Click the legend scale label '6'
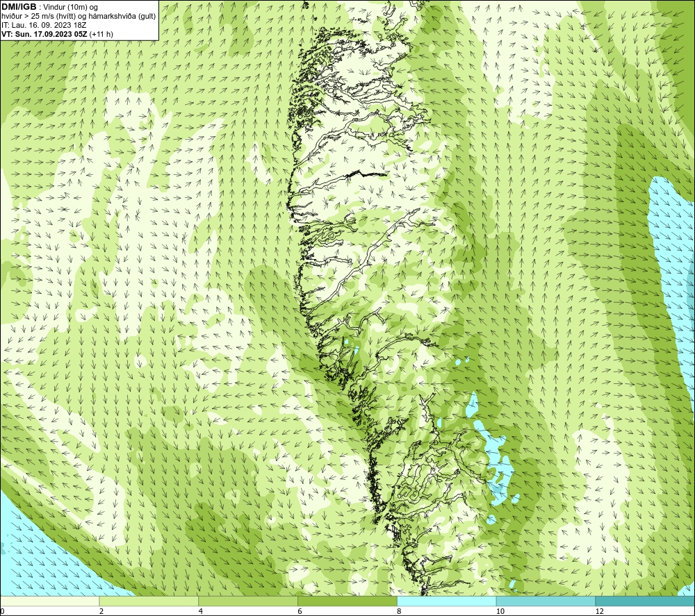Screen dimensions: 695x616 [300, 612]
